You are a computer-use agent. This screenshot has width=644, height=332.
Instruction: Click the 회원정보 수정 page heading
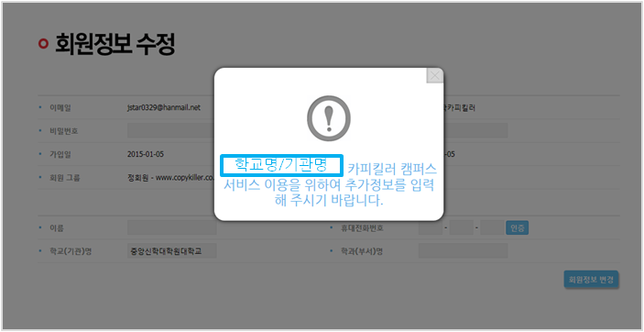[115, 44]
